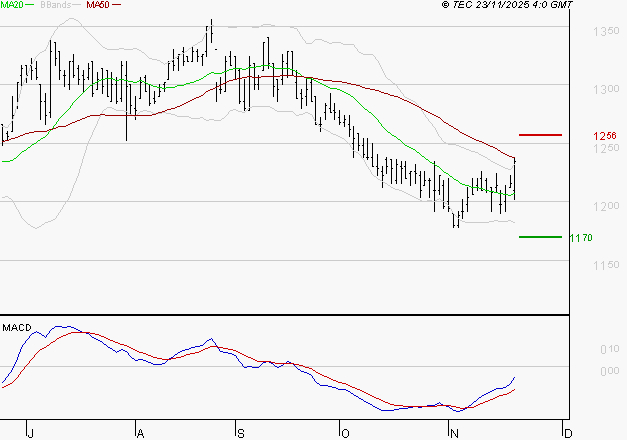Click the N month axis label

[454, 434]
